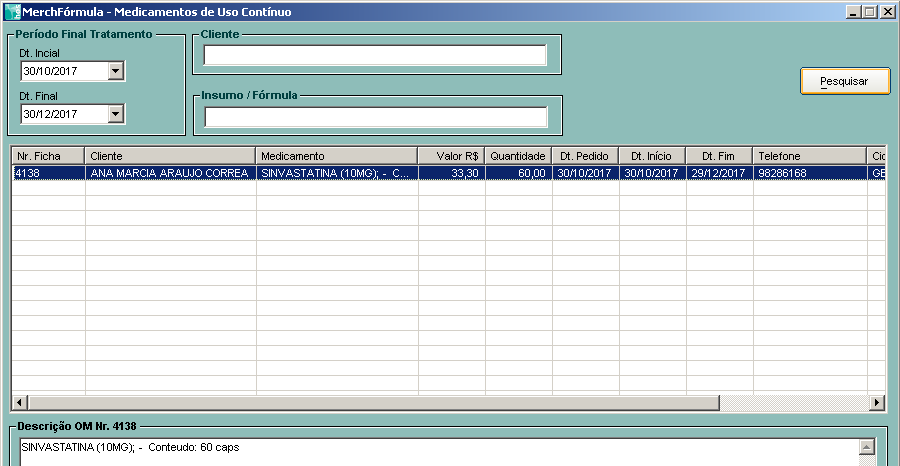The width and height of the screenshot is (900, 466).
Task: Click the Valor R$ column header
Action: pos(451,156)
